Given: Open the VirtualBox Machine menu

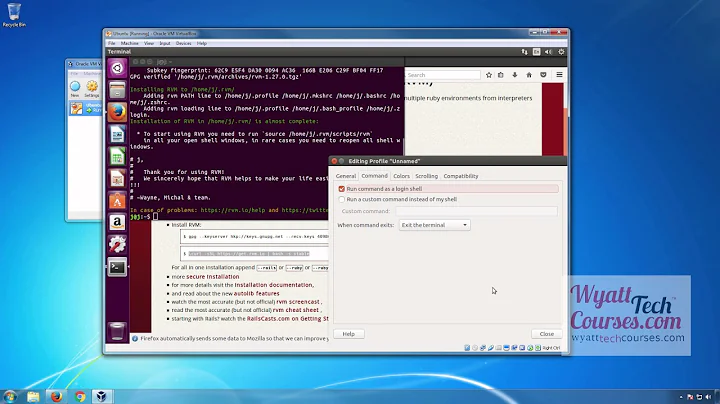Looking at the screenshot, I should tap(129, 43).
